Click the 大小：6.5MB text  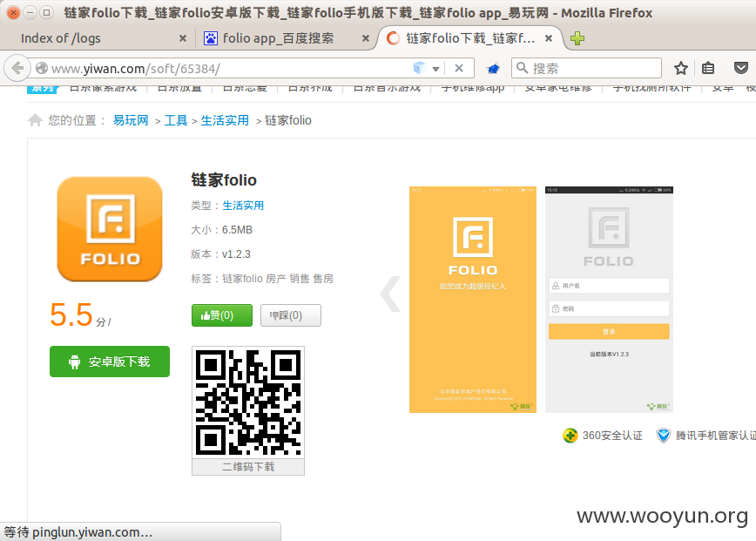point(222,229)
